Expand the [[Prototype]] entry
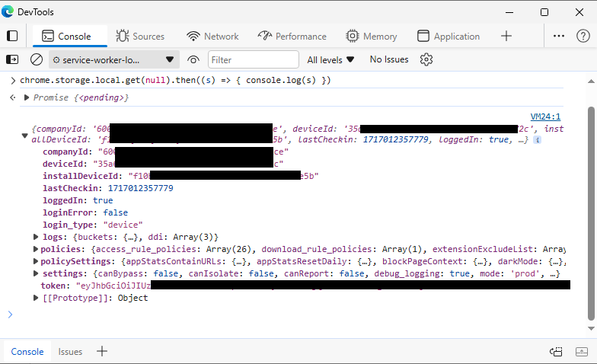Viewport: 597px width, 364px height. [36, 298]
